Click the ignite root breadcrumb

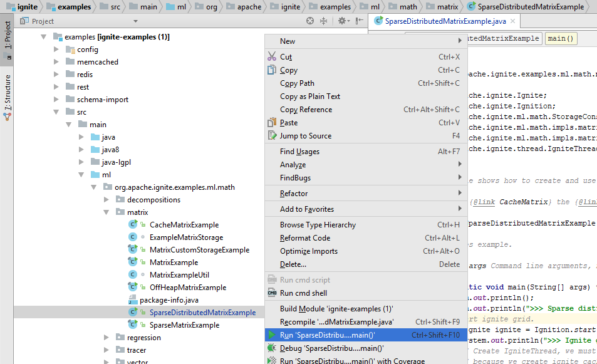(x=22, y=6)
